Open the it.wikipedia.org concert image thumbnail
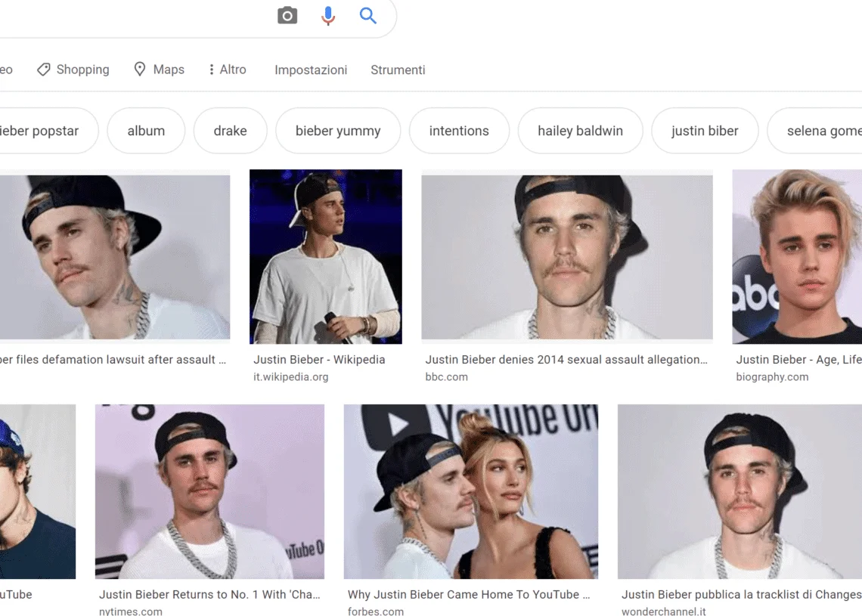 click(x=326, y=256)
